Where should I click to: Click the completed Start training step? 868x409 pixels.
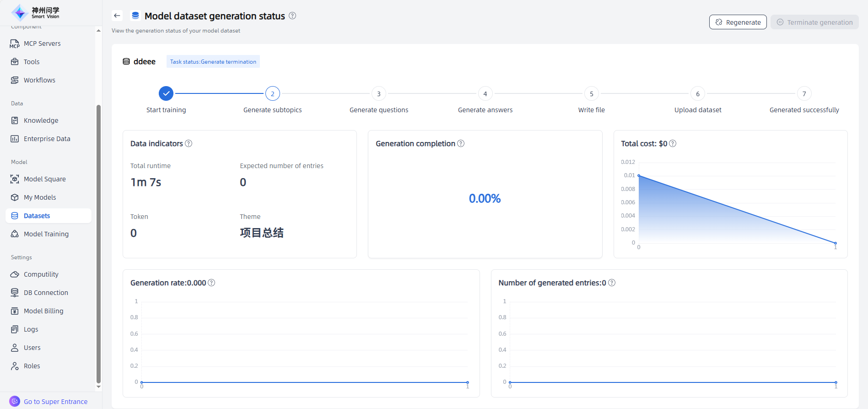point(166,93)
